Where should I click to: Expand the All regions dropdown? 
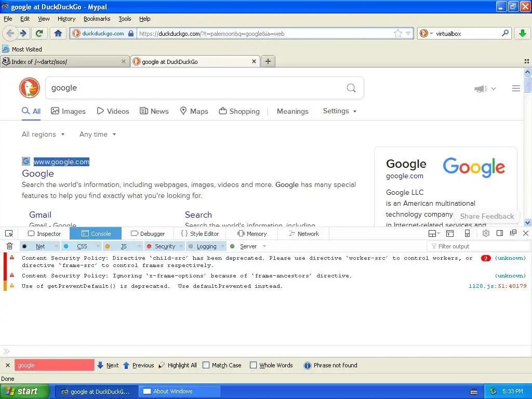(43, 135)
